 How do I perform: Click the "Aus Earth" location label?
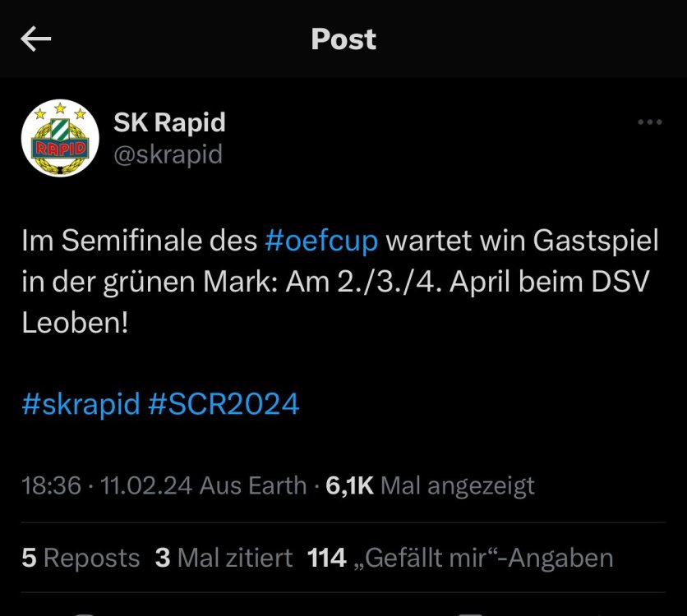coord(254,485)
